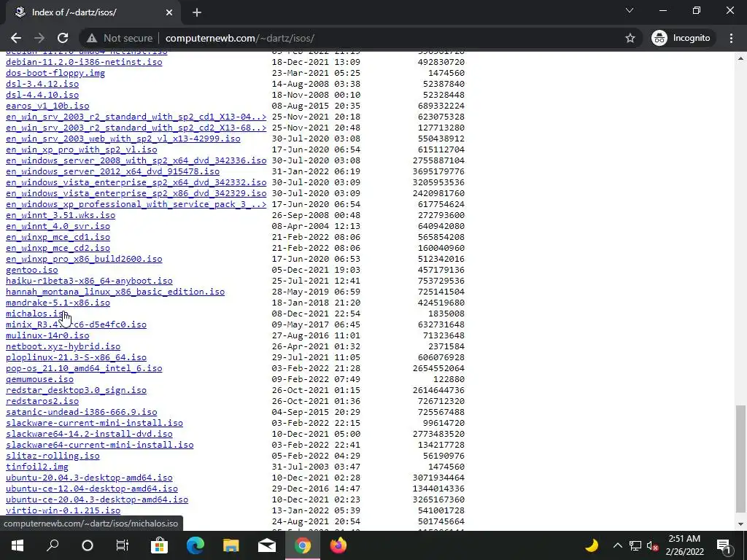Screen dimensions: 747x560
Task: Open the Incognito profile indicator
Action: [681, 38]
